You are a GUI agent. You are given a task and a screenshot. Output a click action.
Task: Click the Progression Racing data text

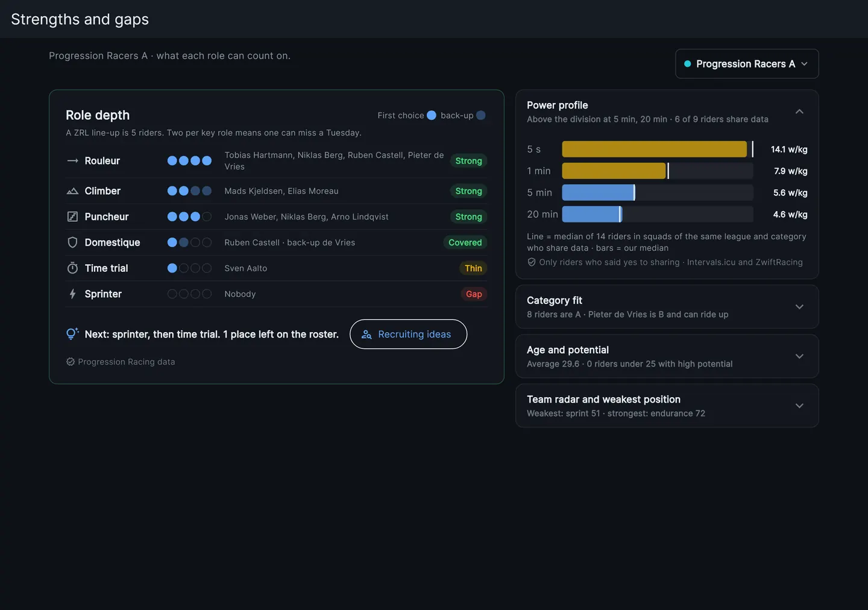127,362
